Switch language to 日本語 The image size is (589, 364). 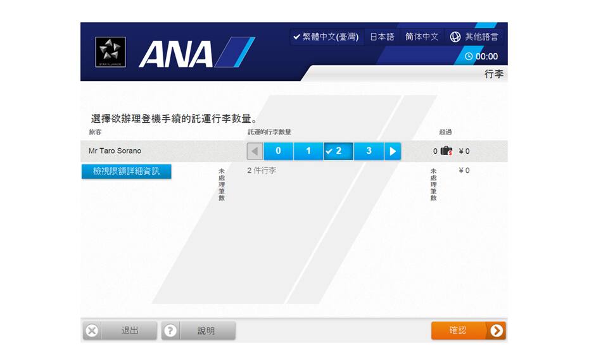[x=382, y=37]
